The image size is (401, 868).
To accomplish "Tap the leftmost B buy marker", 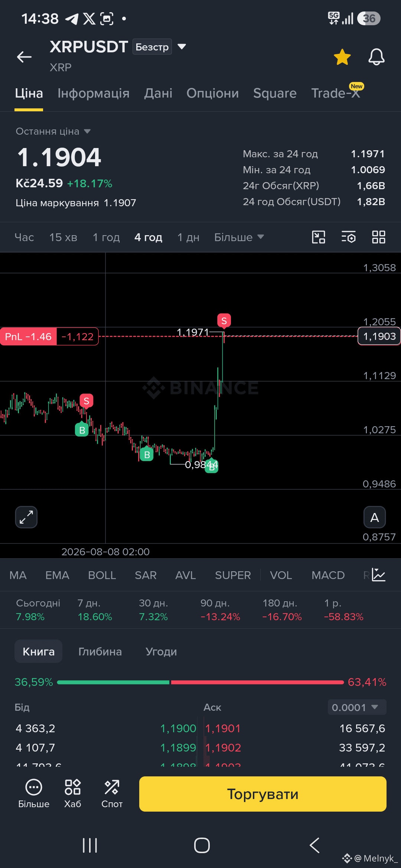I will click(82, 430).
